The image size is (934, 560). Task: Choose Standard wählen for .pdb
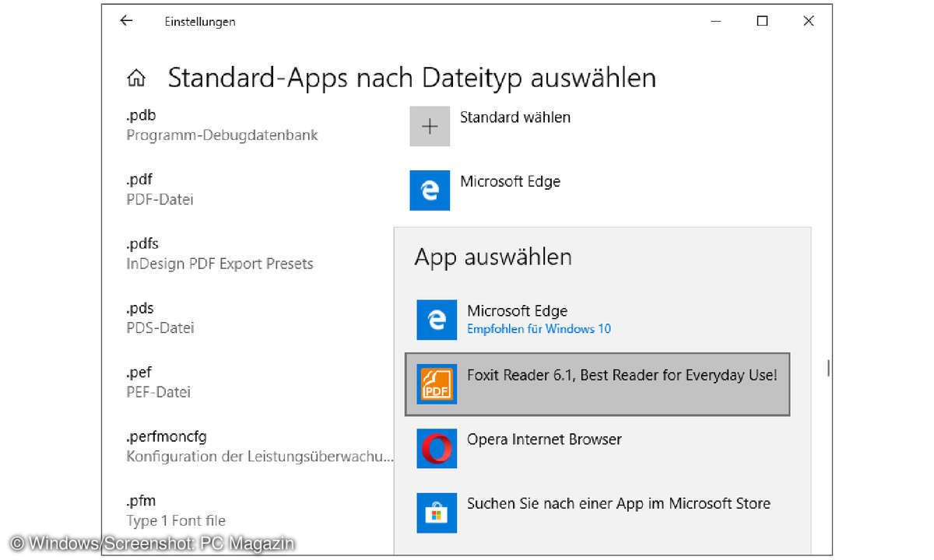515,117
